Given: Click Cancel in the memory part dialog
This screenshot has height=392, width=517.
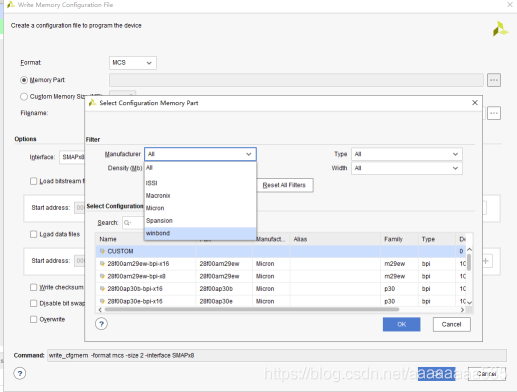Looking at the screenshot, I should [452, 324].
